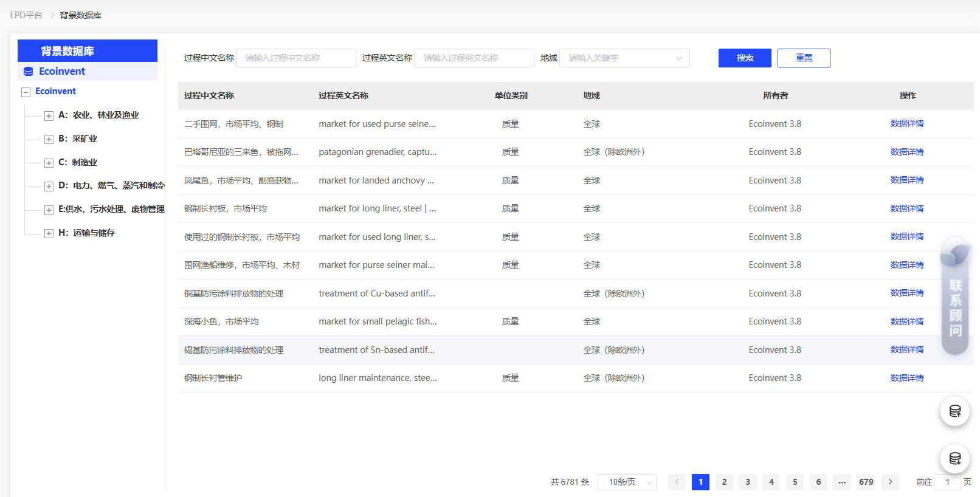Go to page 2
The height and width of the screenshot is (497, 980).
(724, 482)
